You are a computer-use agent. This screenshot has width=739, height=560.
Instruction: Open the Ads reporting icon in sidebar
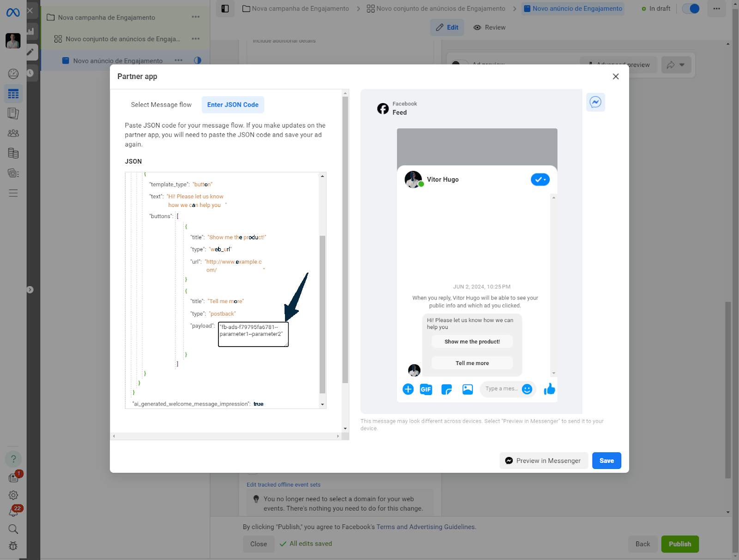coord(13,114)
